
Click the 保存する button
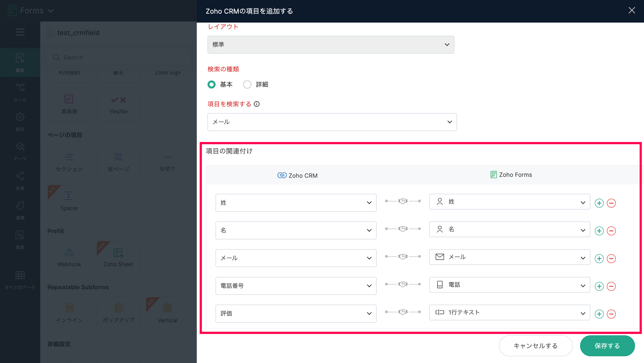[x=607, y=346]
